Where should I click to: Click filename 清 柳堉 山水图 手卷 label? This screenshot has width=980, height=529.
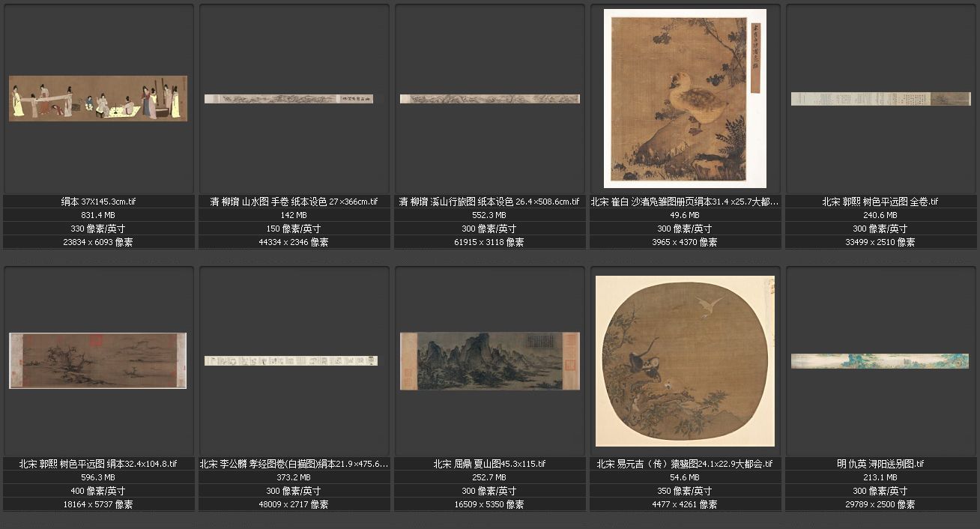(x=294, y=202)
